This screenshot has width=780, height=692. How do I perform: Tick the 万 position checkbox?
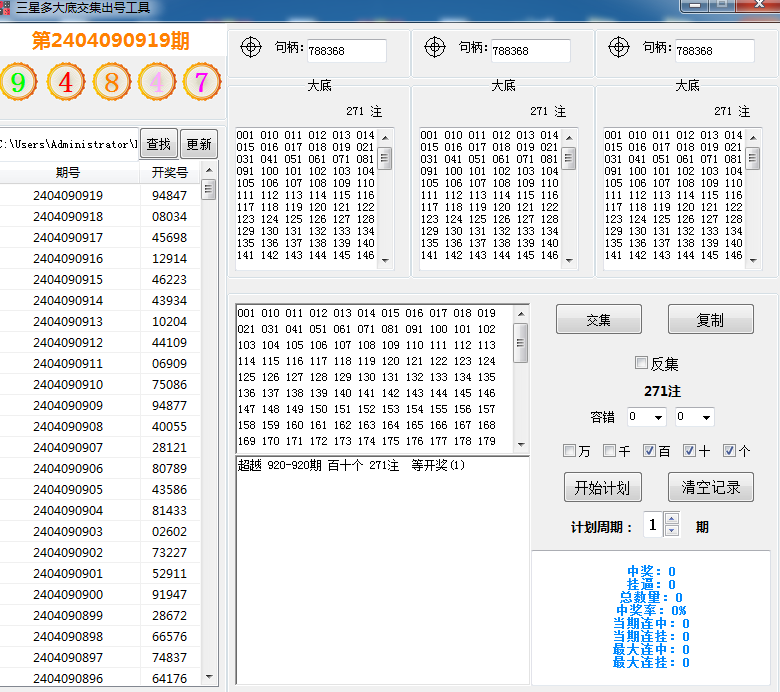570,451
